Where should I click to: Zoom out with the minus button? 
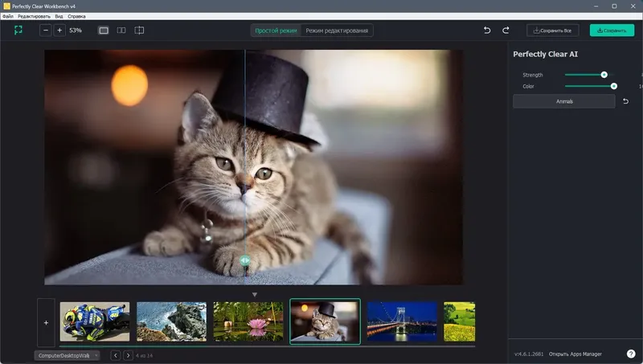point(46,31)
